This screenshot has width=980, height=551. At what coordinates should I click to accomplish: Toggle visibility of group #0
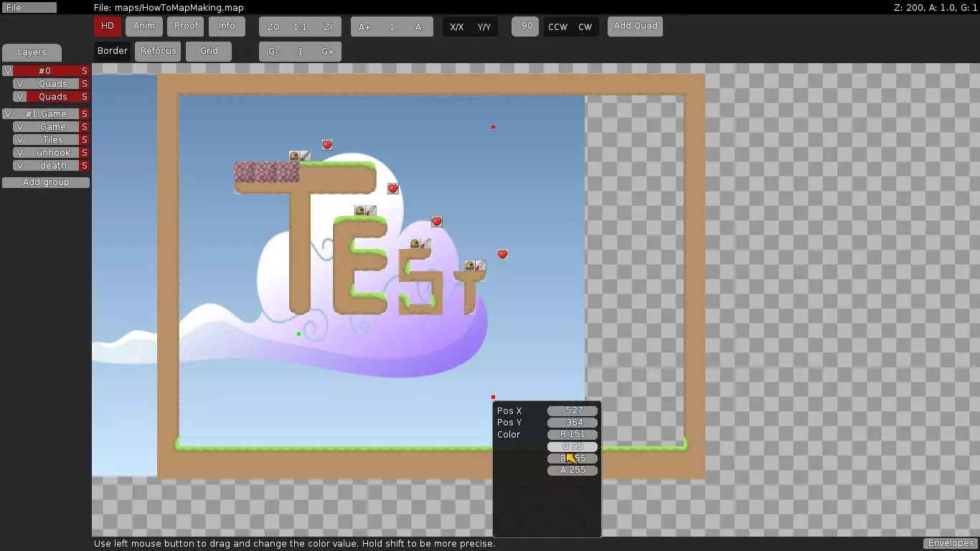pyautogui.click(x=8, y=71)
